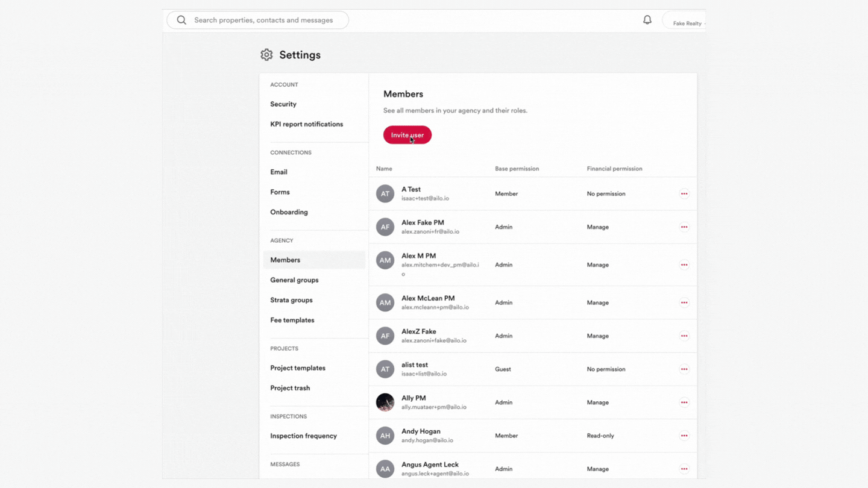The image size is (868, 488).
Task: Open three-dot menu for Ally PM
Action: (684, 402)
